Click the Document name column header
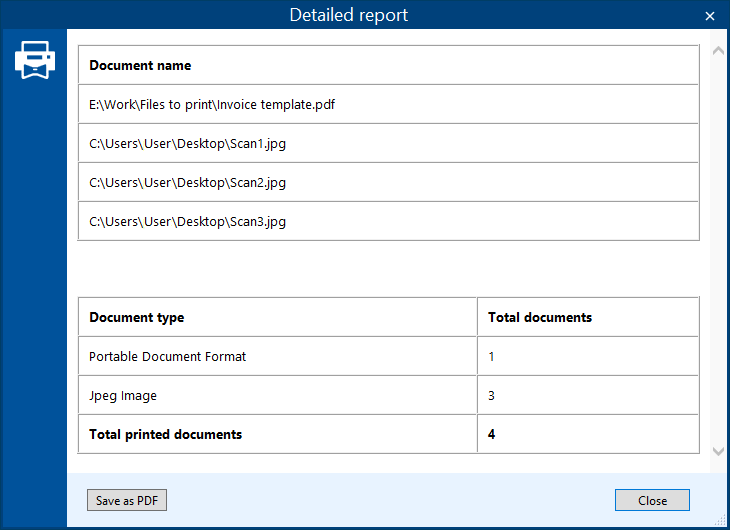Image resolution: width=730 pixels, height=530 pixels. click(x=140, y=65)
